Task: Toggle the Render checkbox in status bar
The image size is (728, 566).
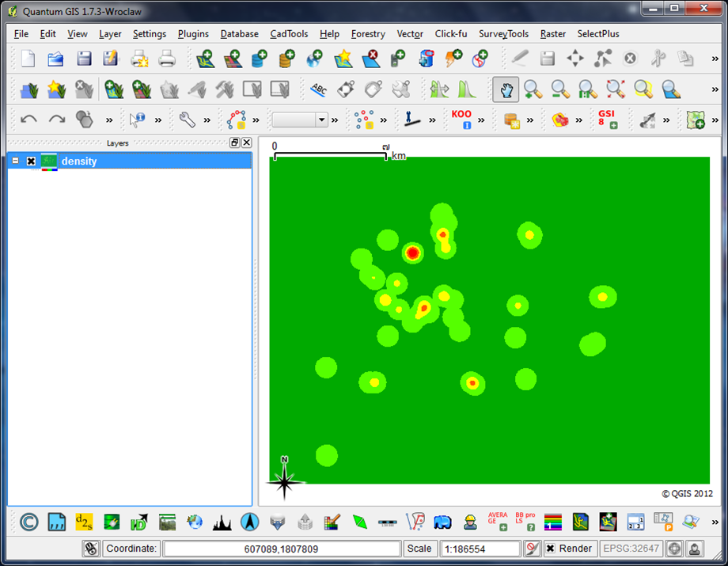Action: click(551, 548)
